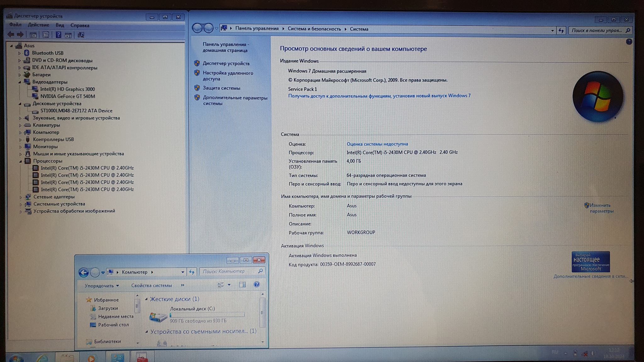Click the Local Disk (C:) drive icon
This screenshot has height=362, width=644.
tap(158, 316)
